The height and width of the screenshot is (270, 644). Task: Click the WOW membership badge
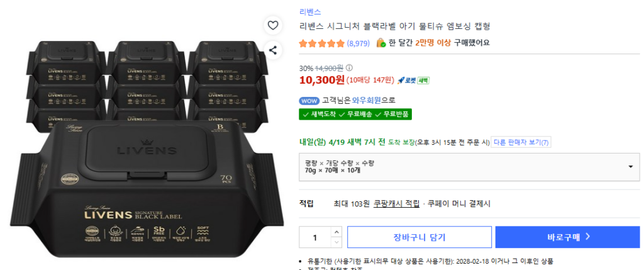[x=309, y=100]
